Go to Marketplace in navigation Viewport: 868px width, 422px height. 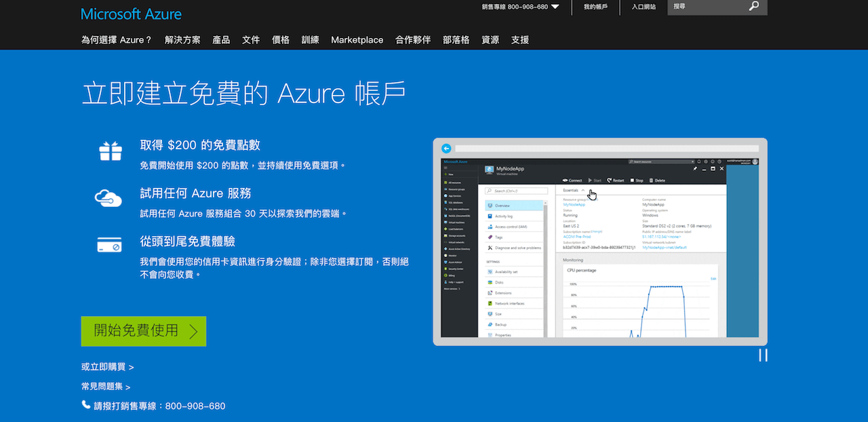pos(357,40)
